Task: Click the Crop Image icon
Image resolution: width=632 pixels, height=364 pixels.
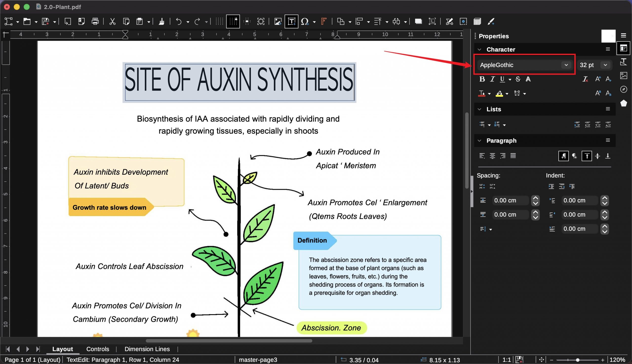Action: click(x=432, y=21)
